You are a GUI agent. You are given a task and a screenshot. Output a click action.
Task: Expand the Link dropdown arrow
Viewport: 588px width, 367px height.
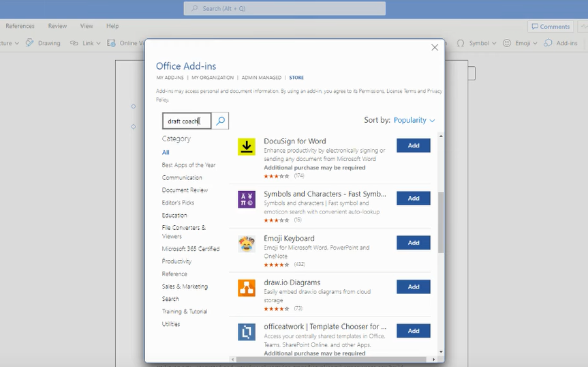pyautogui.click(x=98, y=43)
